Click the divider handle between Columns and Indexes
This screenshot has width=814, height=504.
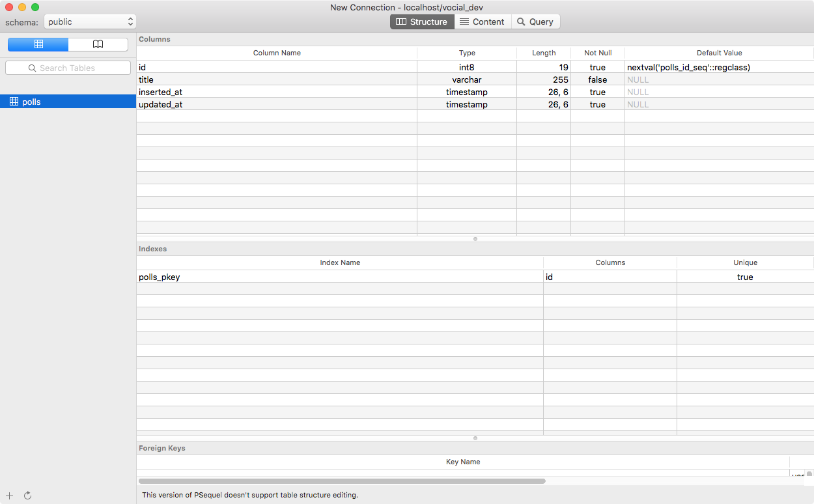click(x=475, y=239)
